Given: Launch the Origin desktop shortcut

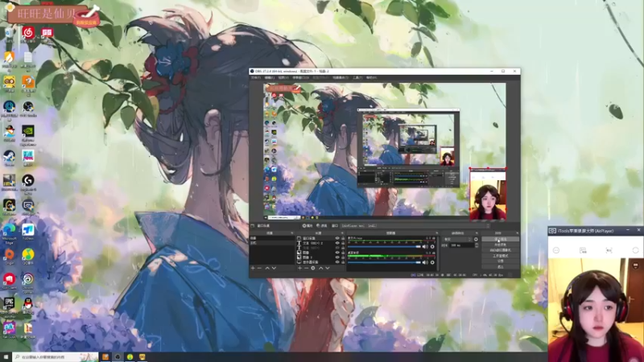Looking at the screenshot, I should pos(9,256).
